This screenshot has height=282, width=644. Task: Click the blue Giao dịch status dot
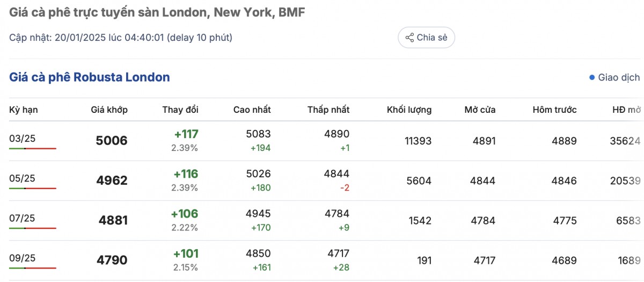point(592,77)
